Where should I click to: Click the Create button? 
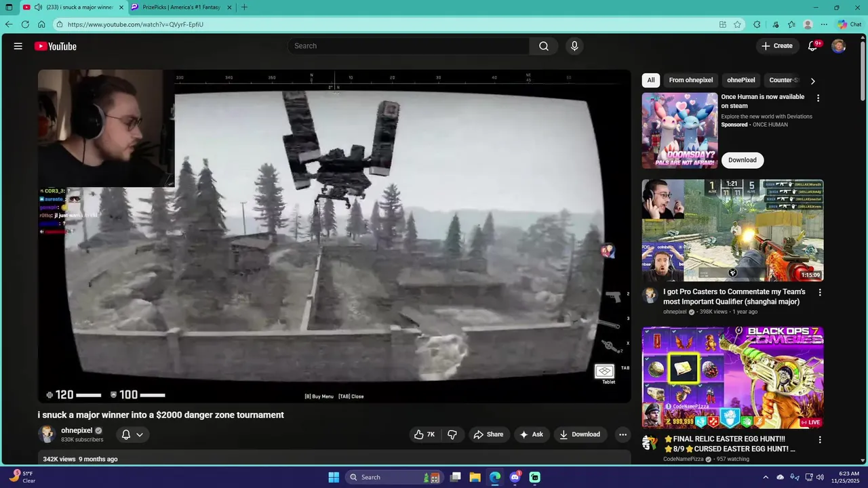click(x=777, y=46)
